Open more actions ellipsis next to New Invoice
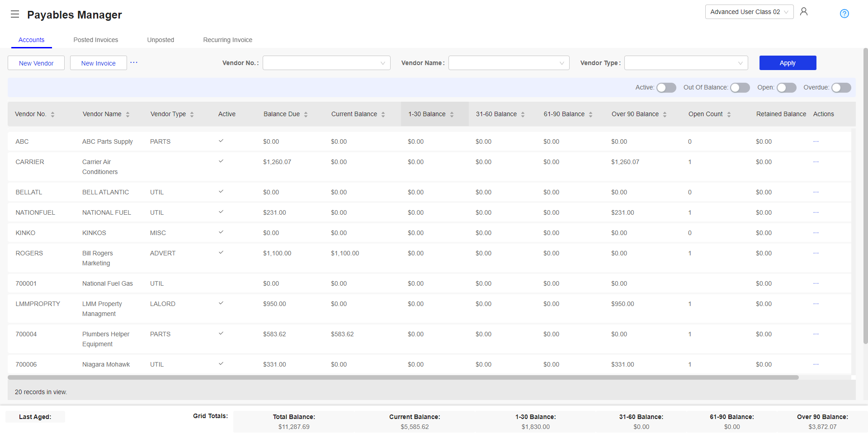 (133, 63)
